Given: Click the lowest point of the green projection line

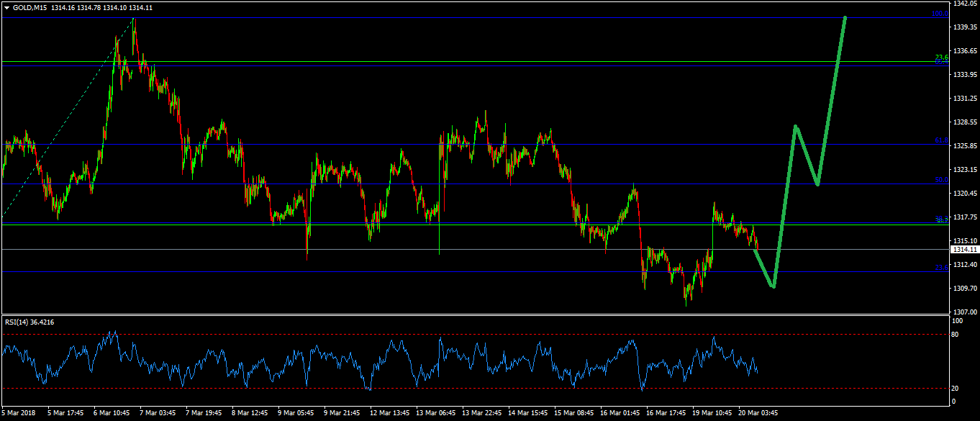Looking at the screenshot, I should (x=773, y=286).
